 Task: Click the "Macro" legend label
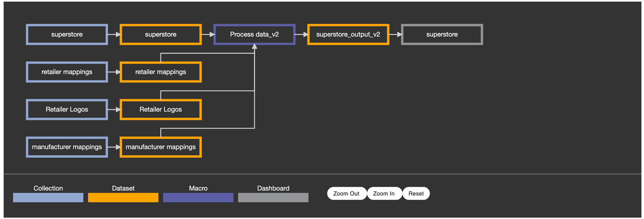click(x=198, y=188)
